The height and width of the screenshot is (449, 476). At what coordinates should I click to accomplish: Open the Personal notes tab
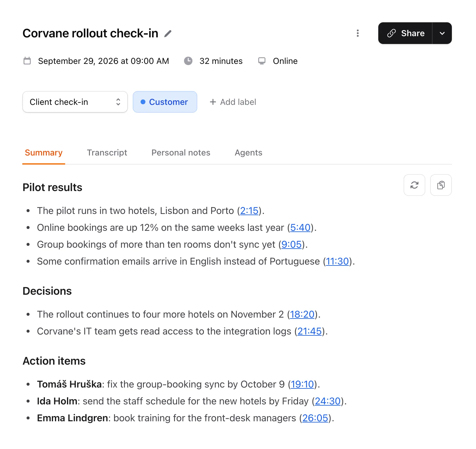point(181,153)
